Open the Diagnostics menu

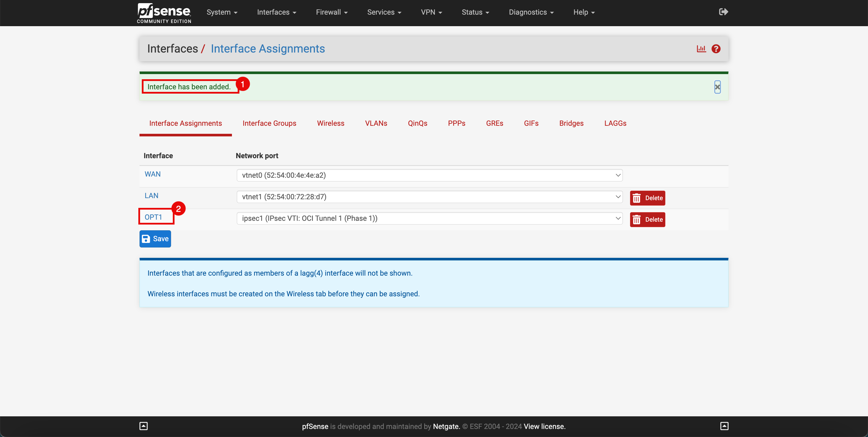531,12
